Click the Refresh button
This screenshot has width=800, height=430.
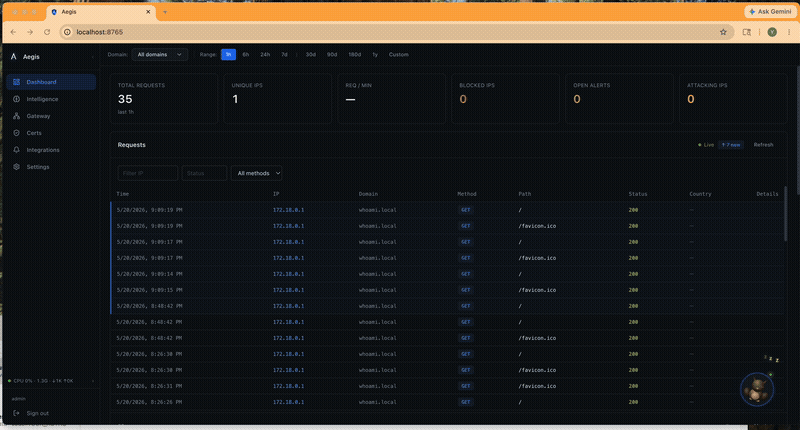coord(763,145)
